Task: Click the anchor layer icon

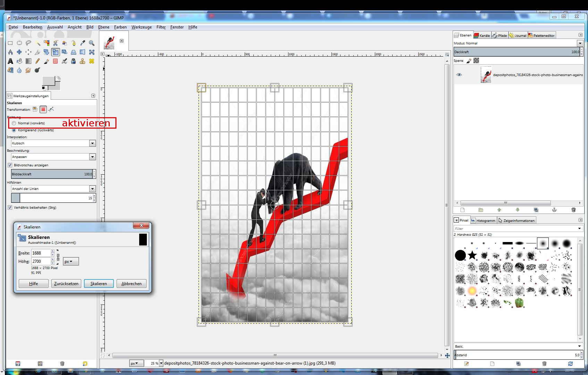Action: pyautogui.click(x=554, y=210)
